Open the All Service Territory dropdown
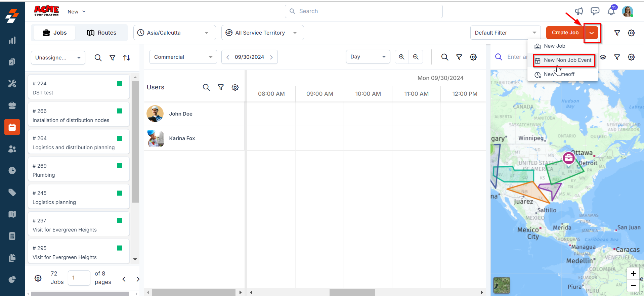The width and height of the screenshot is (644, 296). [x=262, y=33]
